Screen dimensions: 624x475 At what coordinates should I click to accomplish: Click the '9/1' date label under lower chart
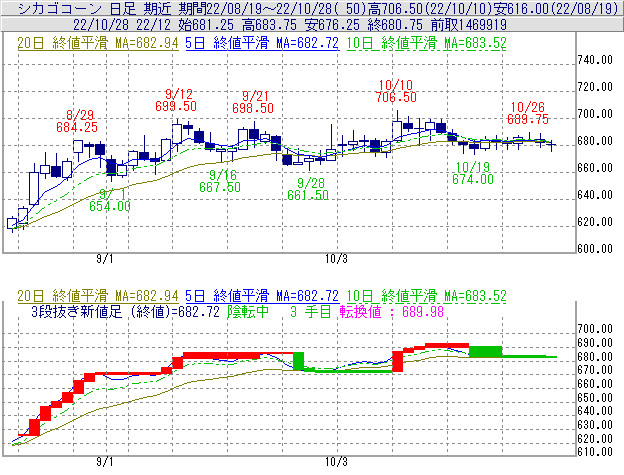[105, 462]
